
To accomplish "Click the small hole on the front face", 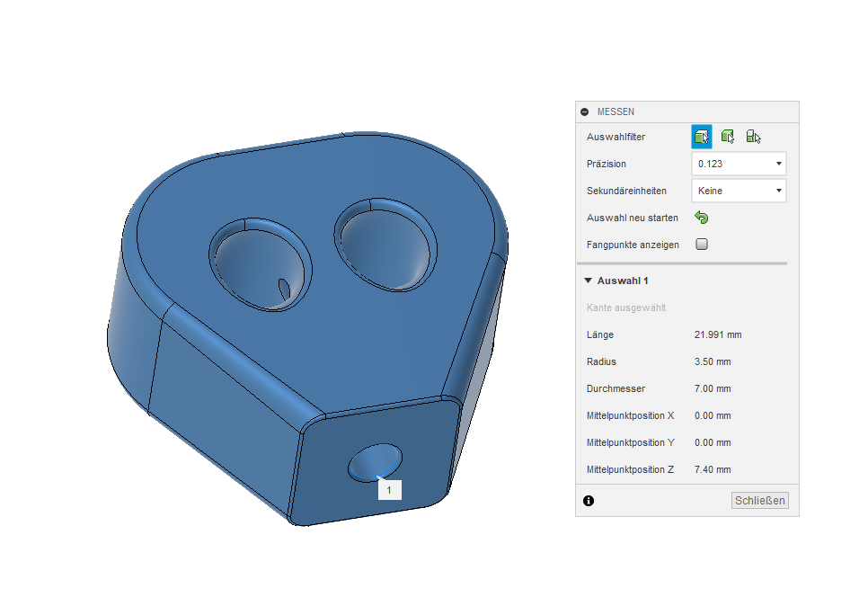I will click(375, 462).
